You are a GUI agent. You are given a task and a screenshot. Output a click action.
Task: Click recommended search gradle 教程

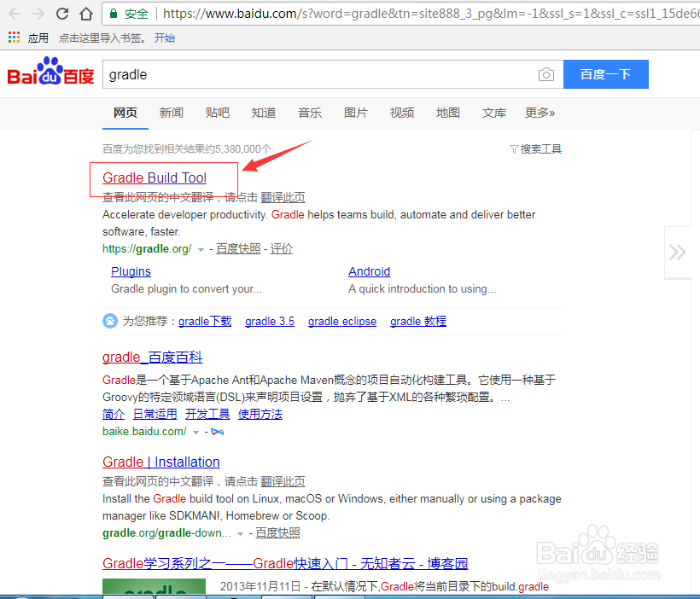(418, 321)
